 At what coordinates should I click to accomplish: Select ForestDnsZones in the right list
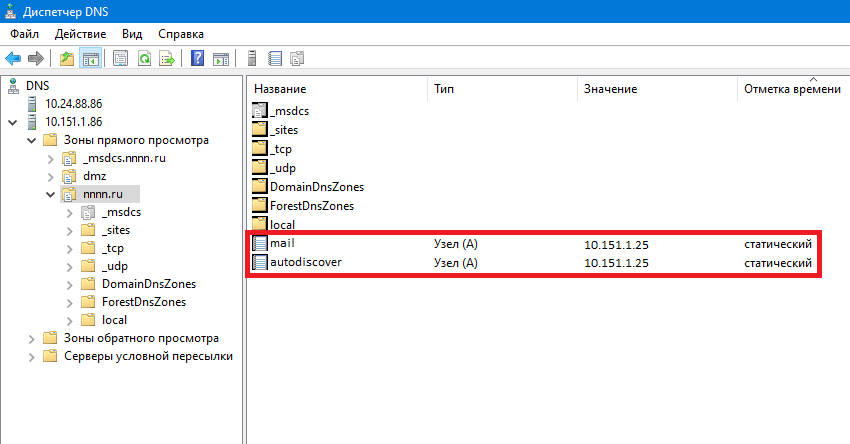point(312,205)
